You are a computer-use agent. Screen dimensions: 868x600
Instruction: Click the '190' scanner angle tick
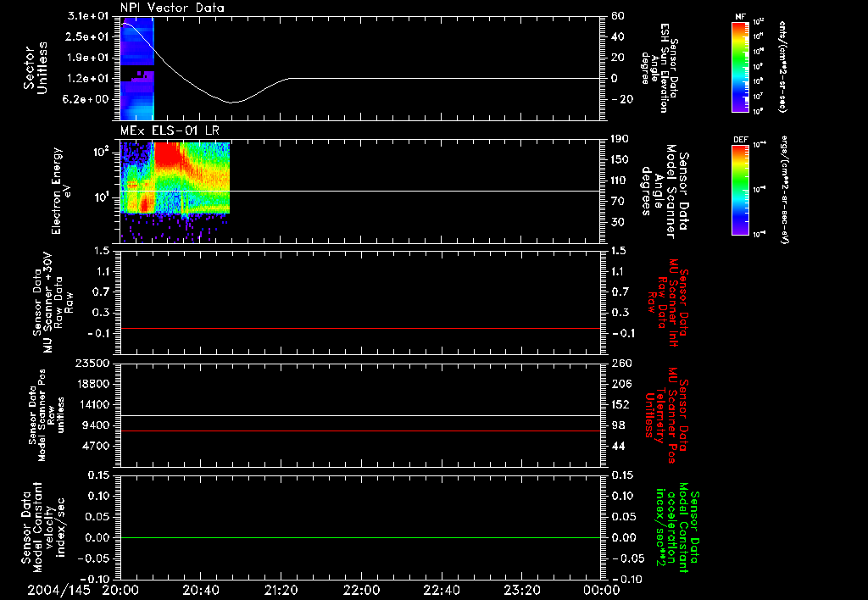tap(620, 139)
